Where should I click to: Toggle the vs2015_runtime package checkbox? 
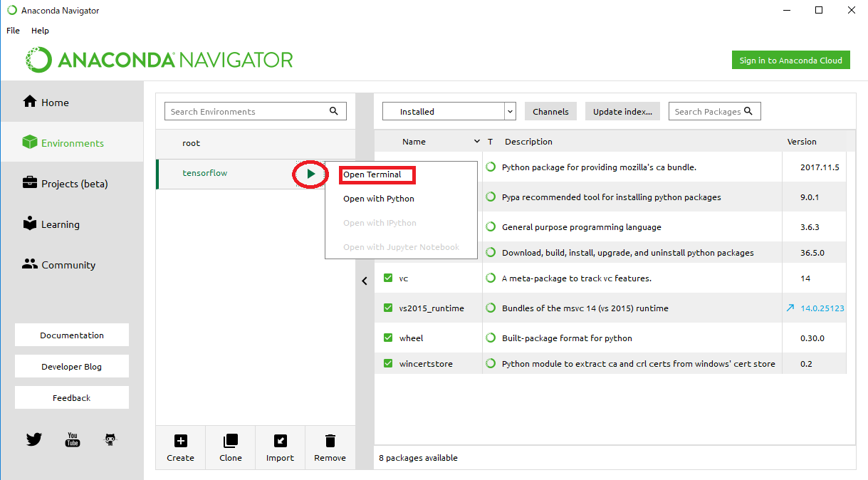[388, 308]
